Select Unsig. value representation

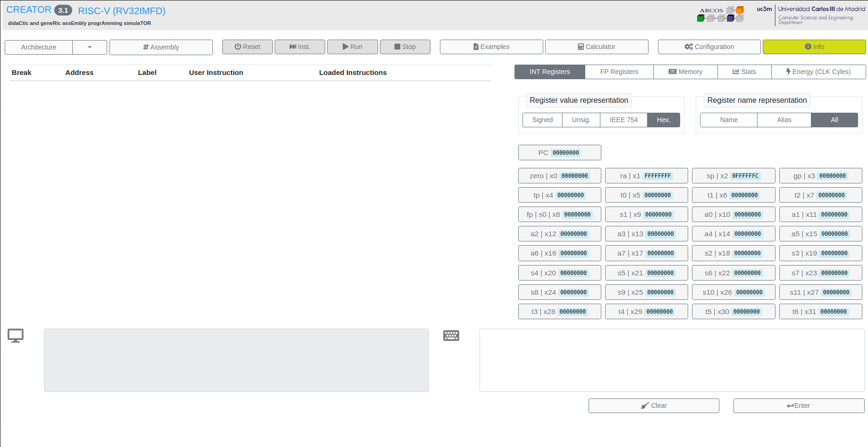(x=581, y=120)
